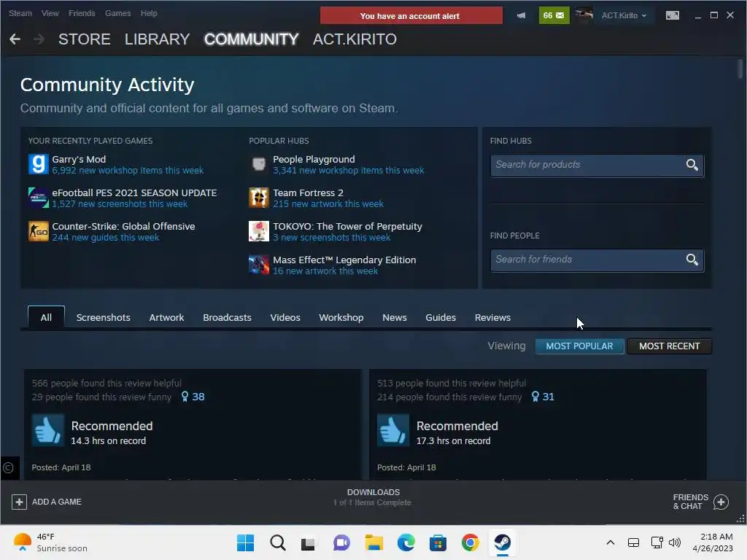This screenshot has width=747, height=560.
Task: Click the Garry's Mod game icon
Action: (x=38, y=164)
